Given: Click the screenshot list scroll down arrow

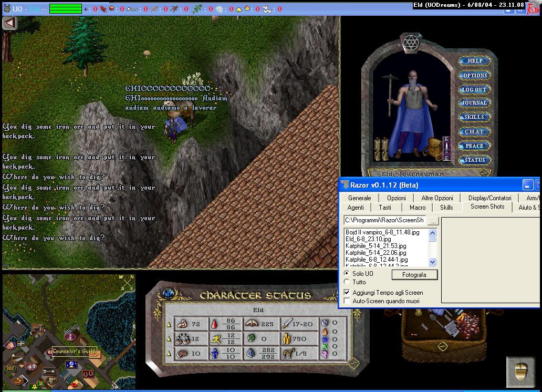Looking at the screenshot, I should 432,262.
